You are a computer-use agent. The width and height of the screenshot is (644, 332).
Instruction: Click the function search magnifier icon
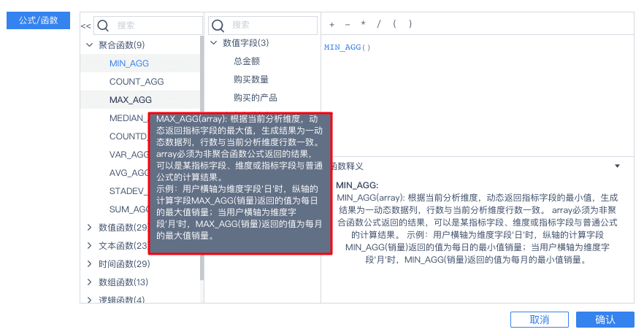pyautogui.click(x=103, y=26)
